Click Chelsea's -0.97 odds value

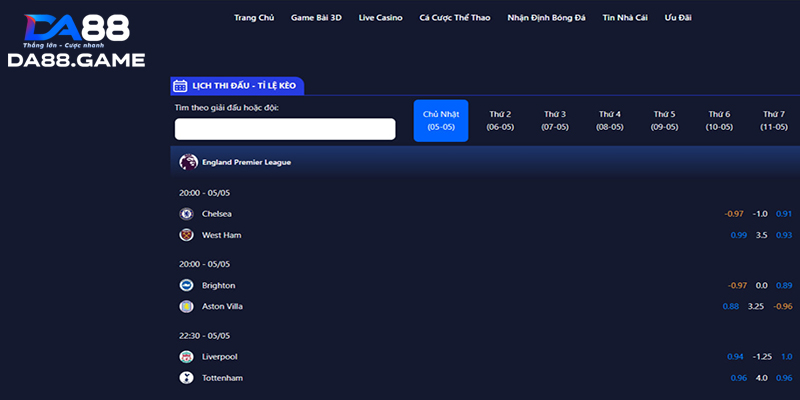pyautogui.click(x=734, y=214)
